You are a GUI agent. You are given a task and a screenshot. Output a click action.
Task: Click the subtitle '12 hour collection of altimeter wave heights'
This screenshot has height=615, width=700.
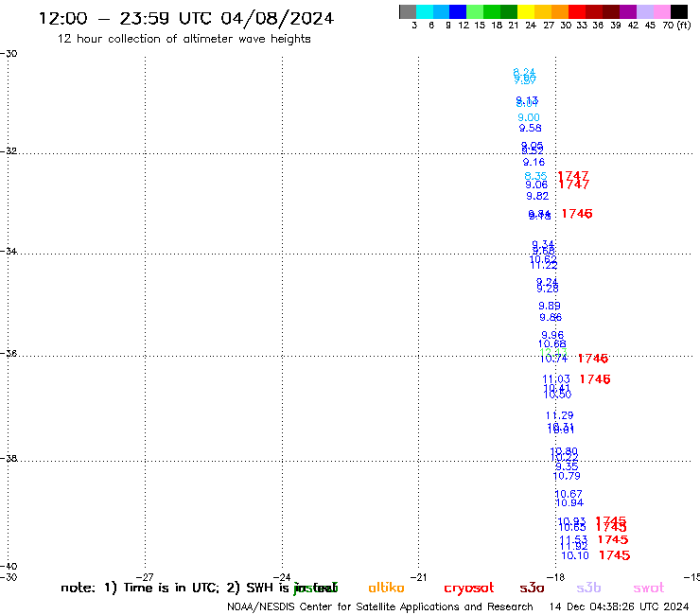(184, 39)
